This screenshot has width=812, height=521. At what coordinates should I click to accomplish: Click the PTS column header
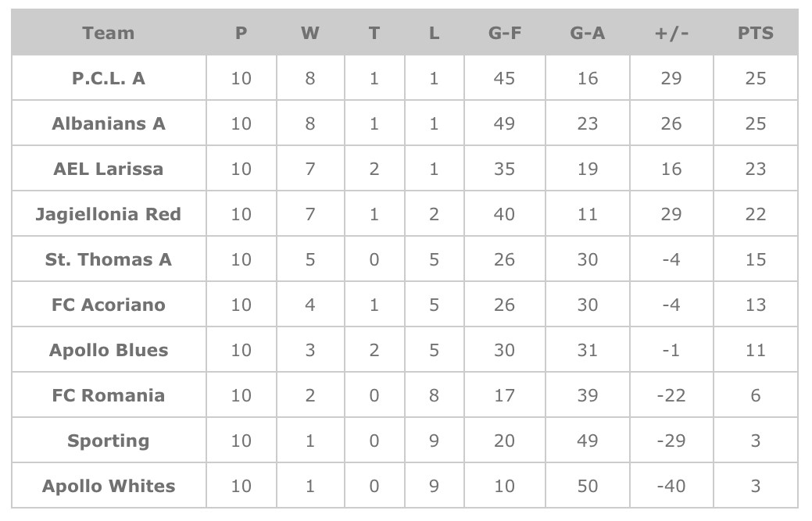[755, 33]
